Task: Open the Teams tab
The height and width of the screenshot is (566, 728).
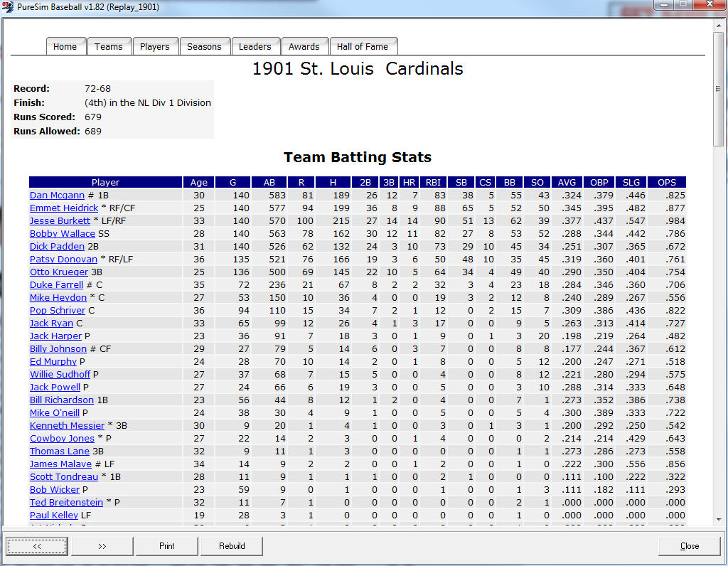Action: tap(109, 46)
